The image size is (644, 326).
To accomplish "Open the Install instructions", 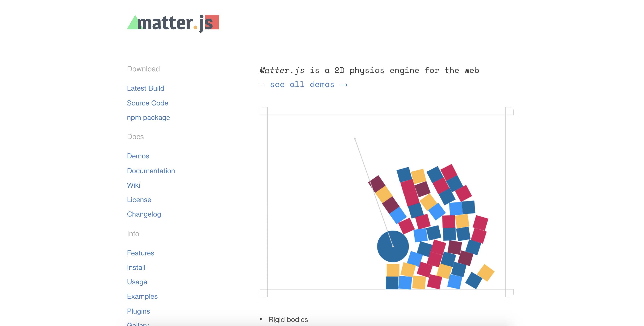I will pos(136,267).
